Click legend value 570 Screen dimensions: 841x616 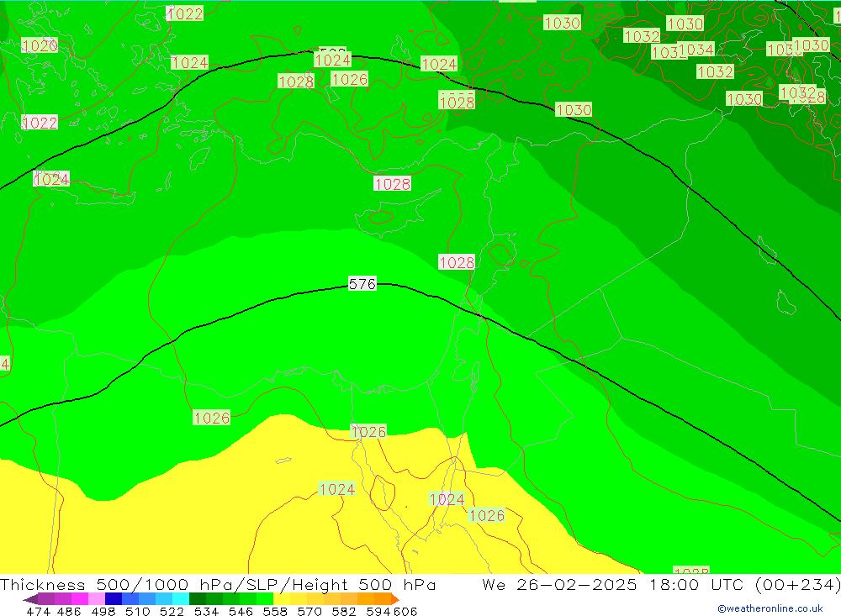309,611
